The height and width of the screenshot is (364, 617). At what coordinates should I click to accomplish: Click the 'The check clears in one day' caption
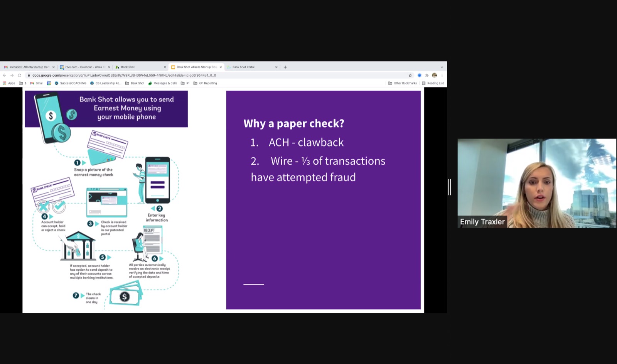[x=93, y=298]
